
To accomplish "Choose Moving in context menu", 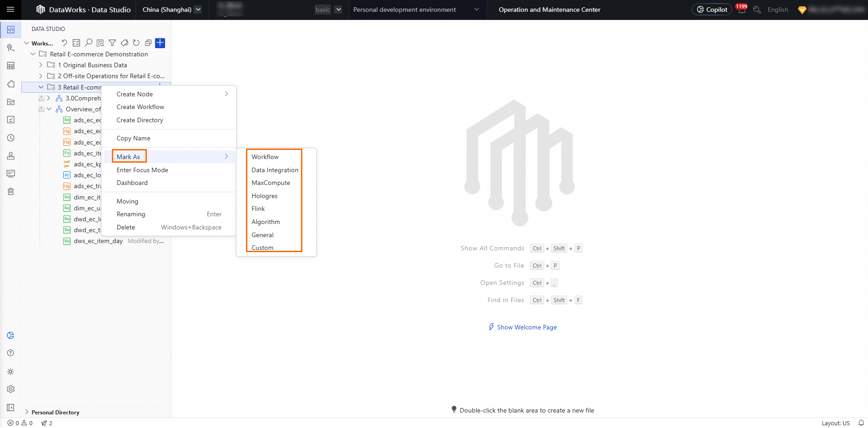I will 169,201.
